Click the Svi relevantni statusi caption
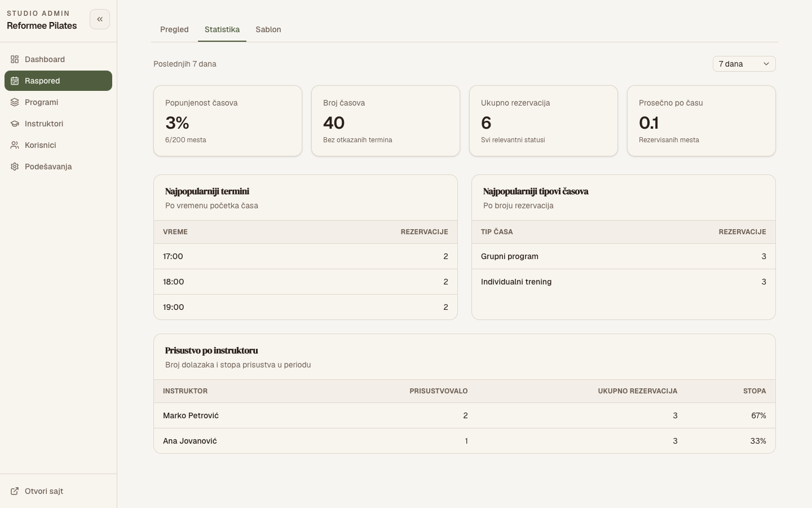This screenshot has width=812, height=508. [x=513, y=140]
